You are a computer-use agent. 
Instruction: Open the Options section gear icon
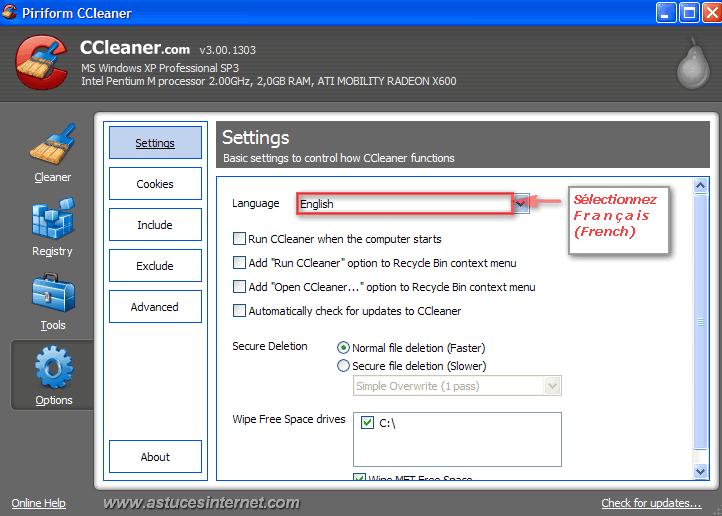[x=54, y=367]
